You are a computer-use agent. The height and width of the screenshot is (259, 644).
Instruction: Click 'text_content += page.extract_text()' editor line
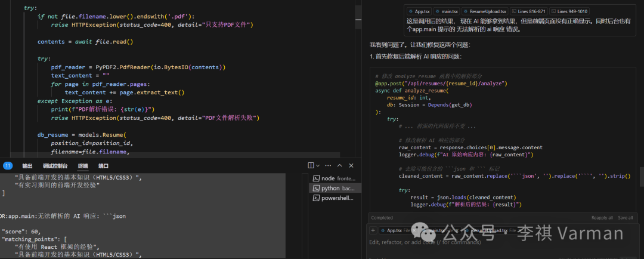[x=125, y=92]
